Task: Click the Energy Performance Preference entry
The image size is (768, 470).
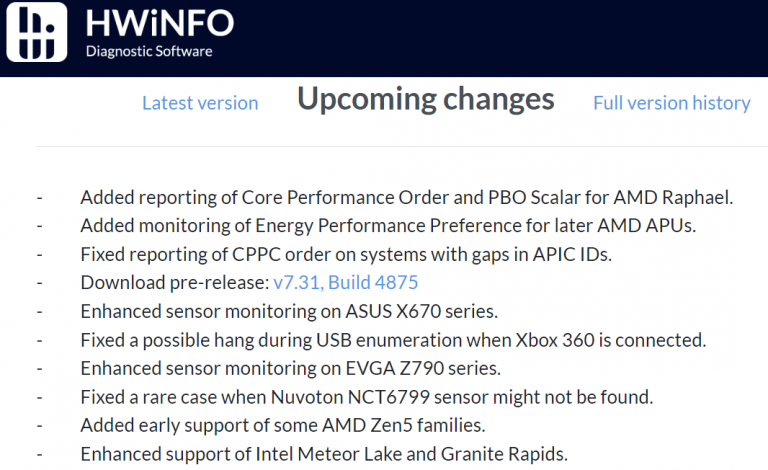Action: pos(388,226)
